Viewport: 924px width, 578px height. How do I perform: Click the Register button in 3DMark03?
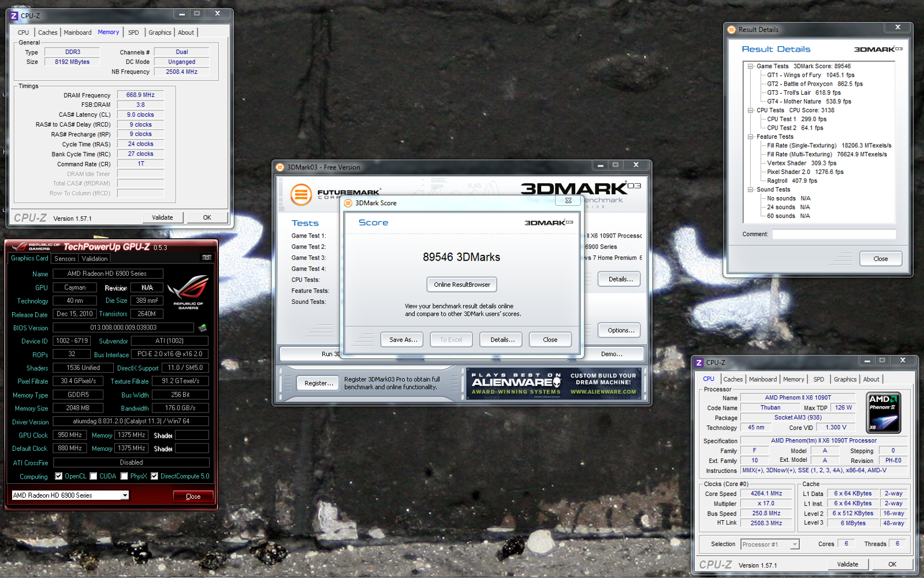point(318,383)
